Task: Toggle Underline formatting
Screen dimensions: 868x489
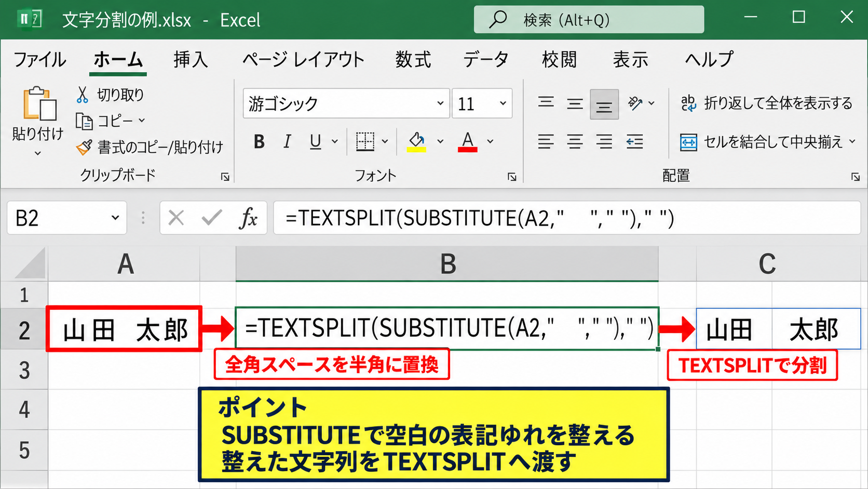Action: click(x=315, y=141)
